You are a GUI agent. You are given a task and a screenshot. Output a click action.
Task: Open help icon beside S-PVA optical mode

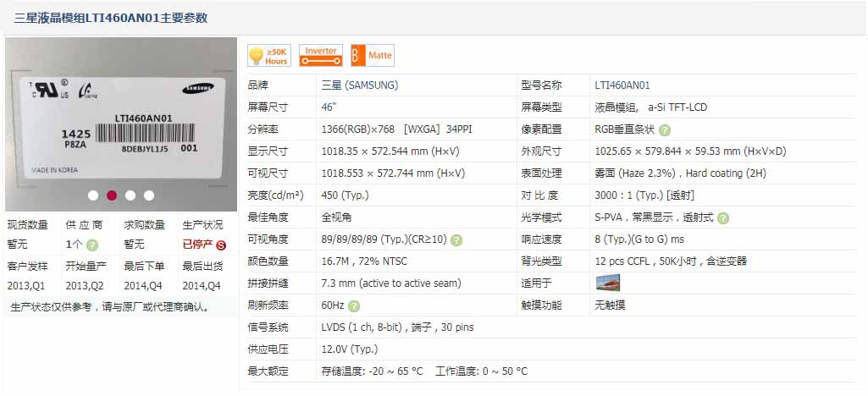coord(722,218)
